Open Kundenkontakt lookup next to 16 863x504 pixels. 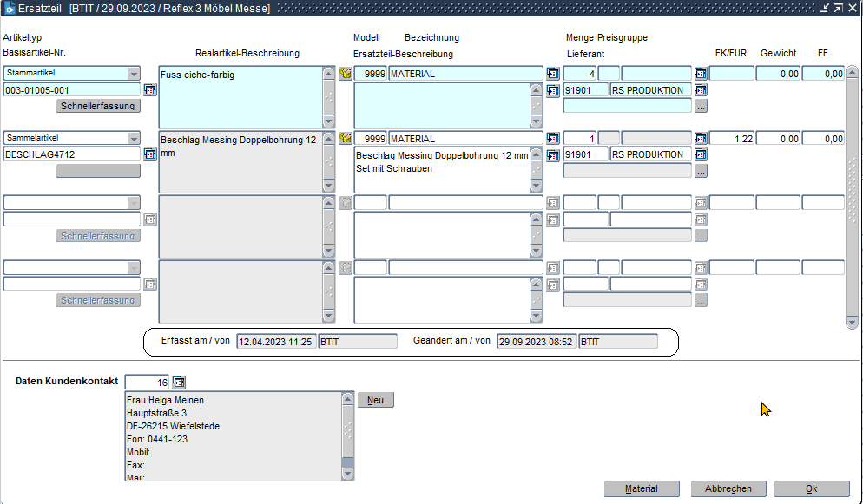pos(180,383)
